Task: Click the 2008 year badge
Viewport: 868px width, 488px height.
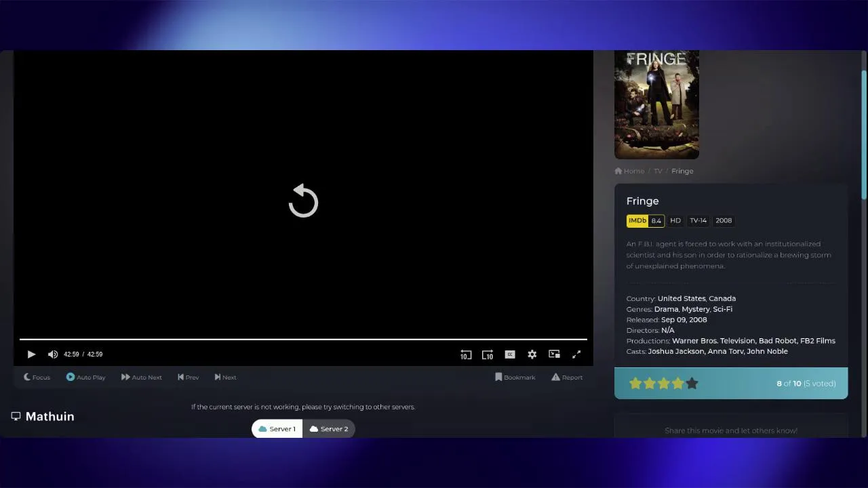Action: coord(724,221)
